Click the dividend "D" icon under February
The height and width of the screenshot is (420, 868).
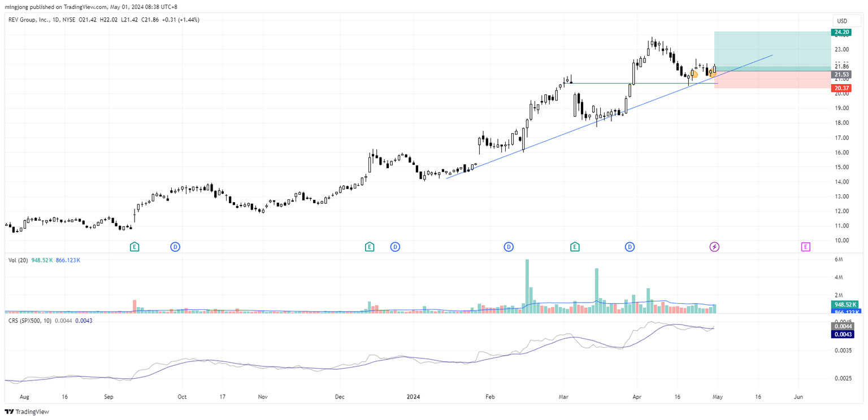tap(509, 247)
